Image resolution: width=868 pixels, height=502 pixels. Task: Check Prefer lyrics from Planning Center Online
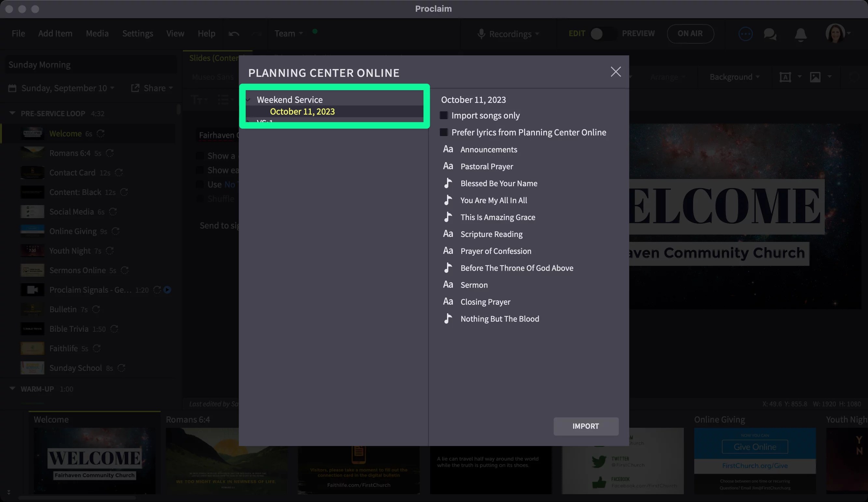(444, 132)
